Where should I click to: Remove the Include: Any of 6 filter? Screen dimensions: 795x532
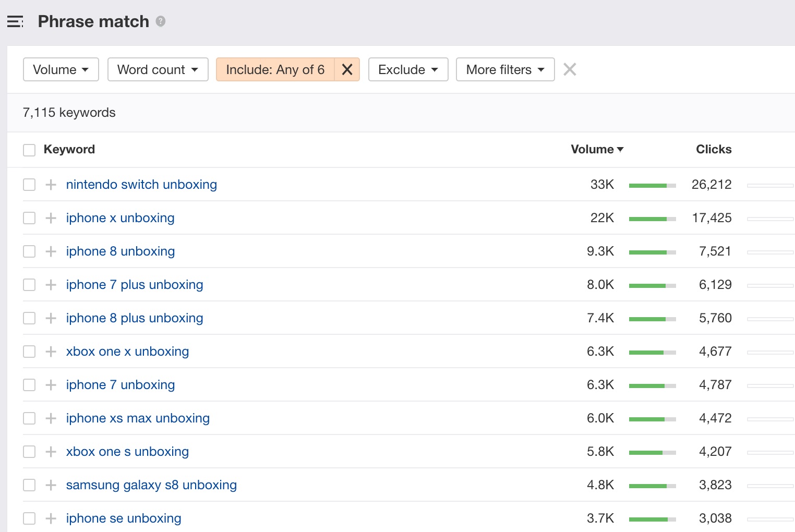tap(347, 69)
